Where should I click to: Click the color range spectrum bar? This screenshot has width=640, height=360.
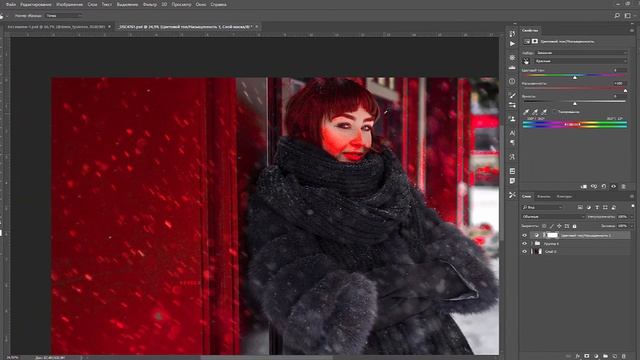(x=575, y=124)
